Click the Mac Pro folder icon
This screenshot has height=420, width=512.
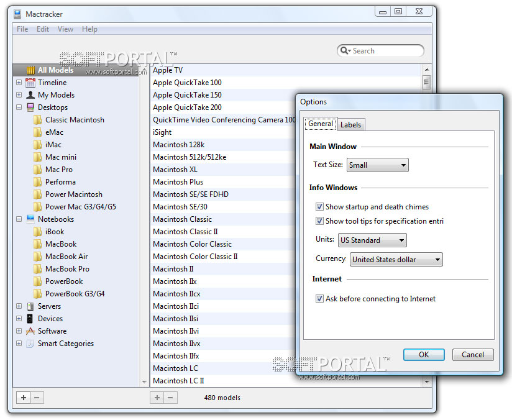pyautogui.click(x=37, y=170)
